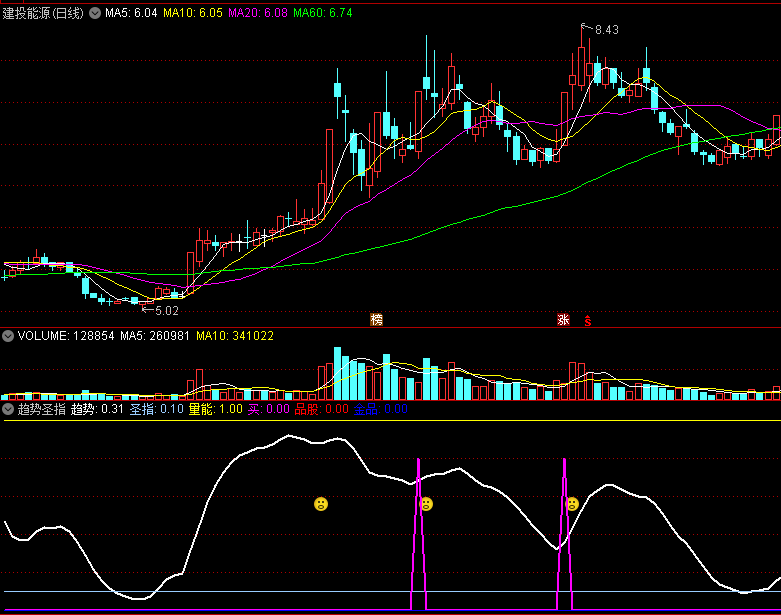The width and height of the screenshot is (781, 615).
Task: Click the VOLUME: 128854 value
Action: 66,336
